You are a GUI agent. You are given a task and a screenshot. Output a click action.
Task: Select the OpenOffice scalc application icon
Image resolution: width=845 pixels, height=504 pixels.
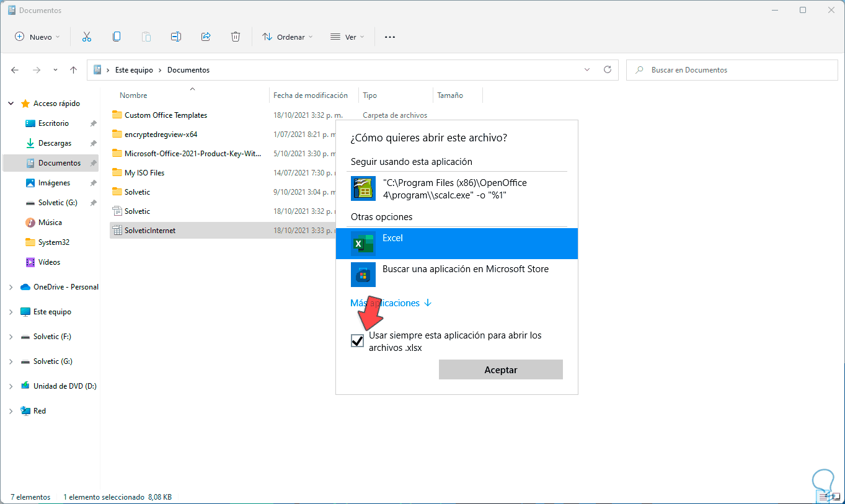pyautogui.click(x=363, y=188)
